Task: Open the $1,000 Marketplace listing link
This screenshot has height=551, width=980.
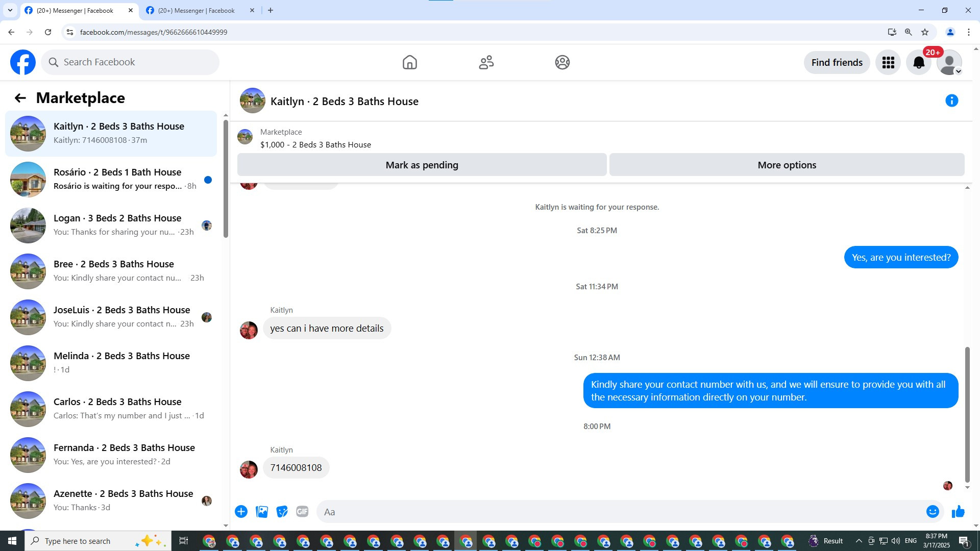Action: [315, 145]
